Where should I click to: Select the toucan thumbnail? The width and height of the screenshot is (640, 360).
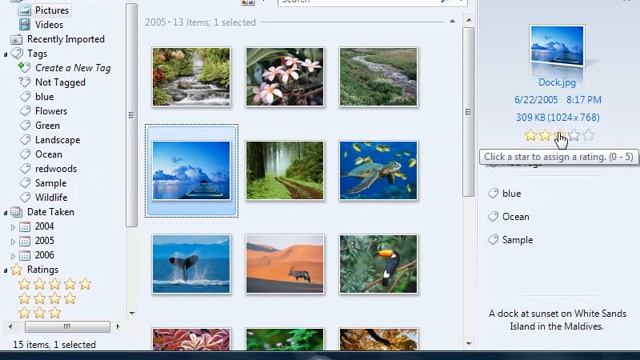[378, 264]
